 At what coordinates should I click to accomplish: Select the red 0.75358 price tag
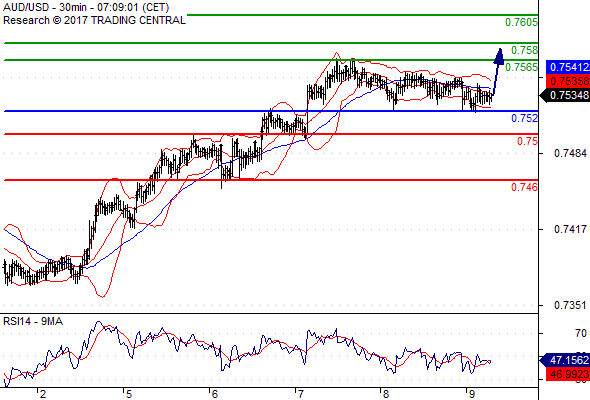tap(568, 81)
